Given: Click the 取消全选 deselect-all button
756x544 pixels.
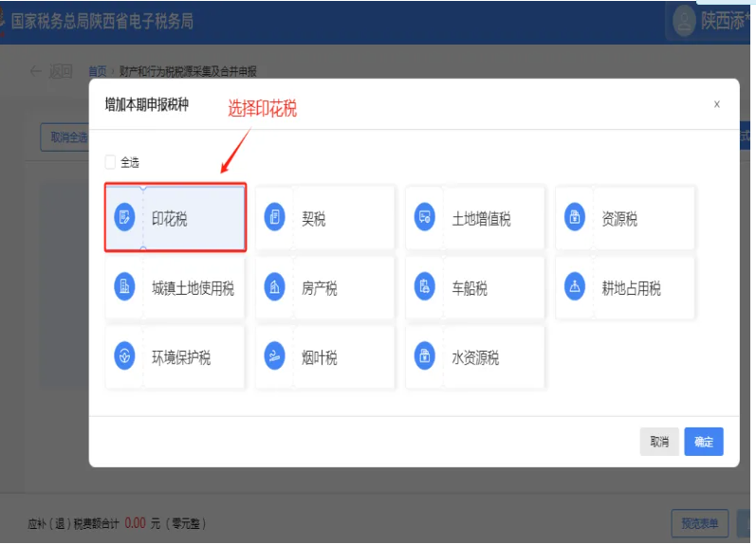Looking at the screenshot, I should (66, 137).
